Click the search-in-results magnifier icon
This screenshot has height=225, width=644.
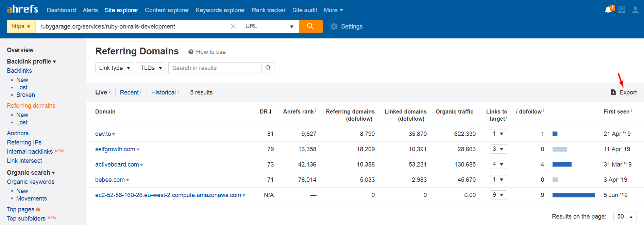coord(268,68)
